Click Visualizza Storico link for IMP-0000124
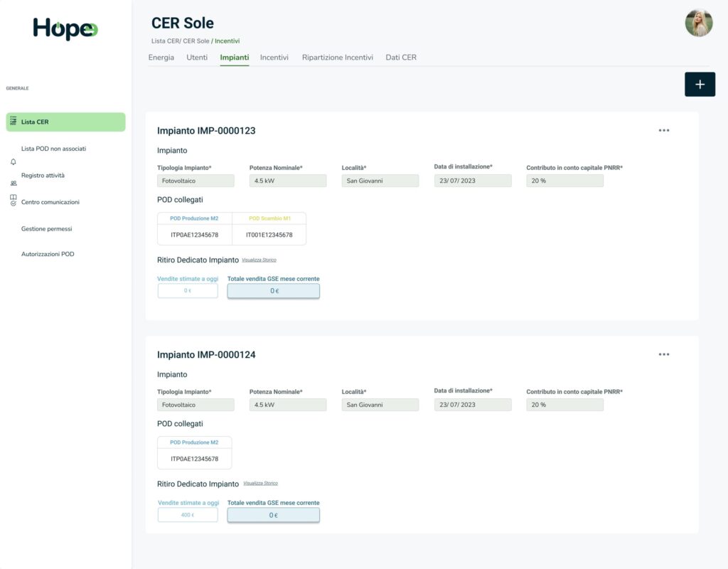The width and height of the screenshot is (728, 569). (x=260, y=484)
